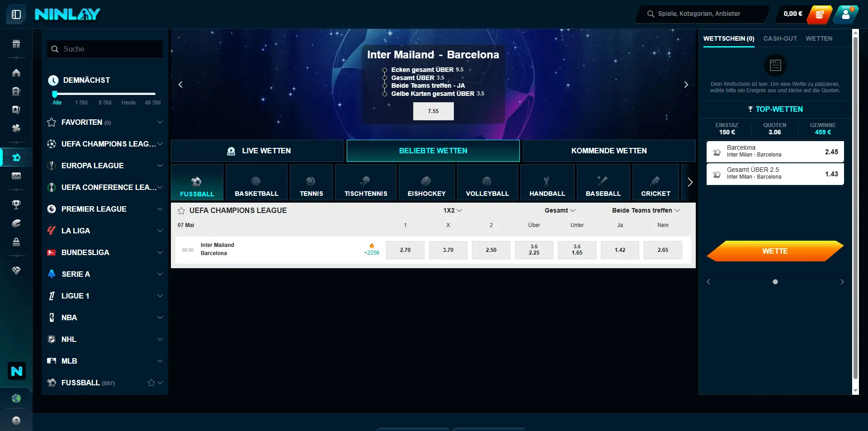Click the sidebar collapse icon beside the logo
The image size is (868, 431).
pos(16,14)
